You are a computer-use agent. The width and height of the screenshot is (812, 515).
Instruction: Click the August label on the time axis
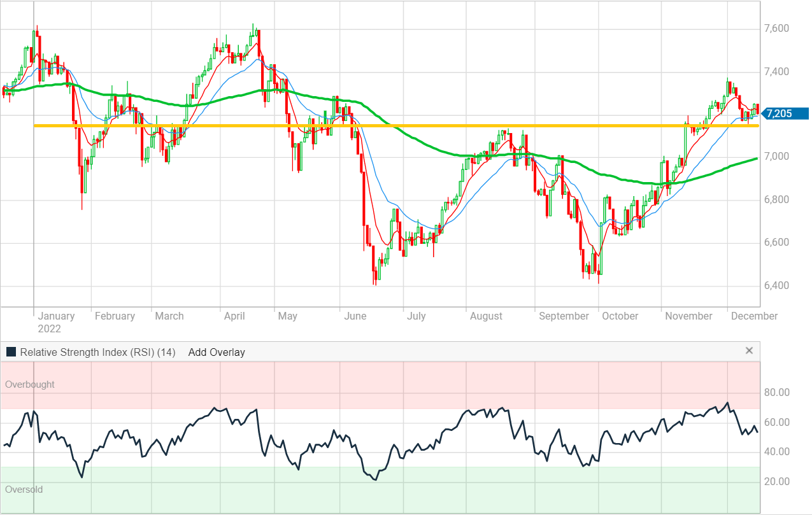(x=486, y=316)
